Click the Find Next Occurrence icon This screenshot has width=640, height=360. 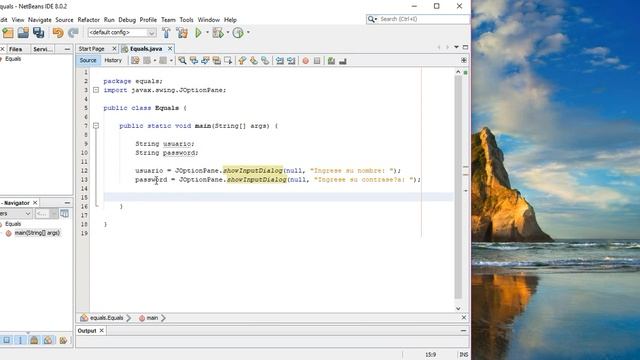(x=205, y=61)
